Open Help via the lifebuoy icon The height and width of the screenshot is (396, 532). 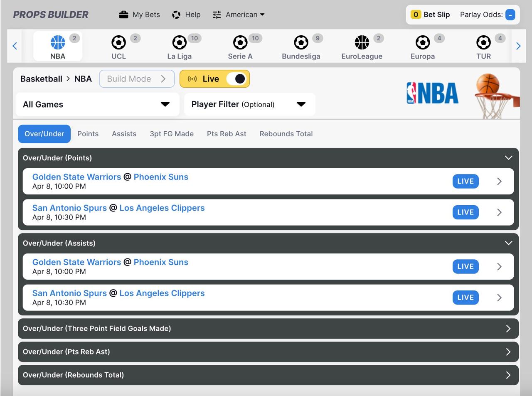176,15
